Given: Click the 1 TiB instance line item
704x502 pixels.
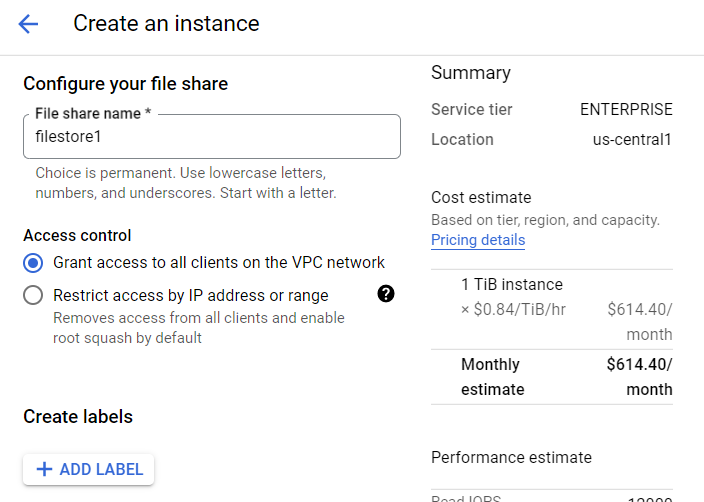Looking at the screenshot, I should tap(512, 285).
